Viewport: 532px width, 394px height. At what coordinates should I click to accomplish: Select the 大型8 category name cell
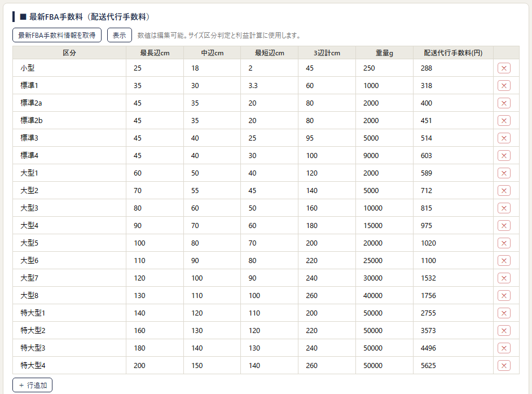(x=69, y=296)
